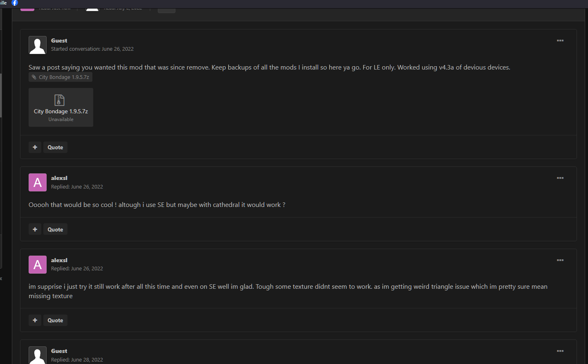Click zip file icon in attachment card
The width and height of the screenshot is (588, 364).
coord(60,100)
